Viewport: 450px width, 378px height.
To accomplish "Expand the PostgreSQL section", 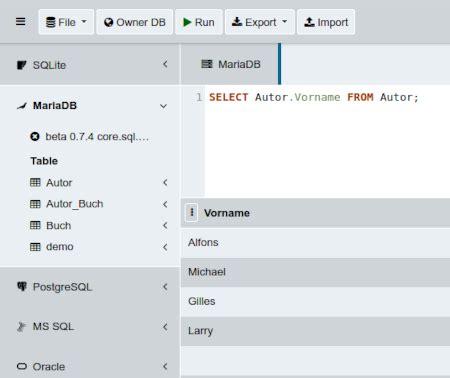I will pos(165,287).
